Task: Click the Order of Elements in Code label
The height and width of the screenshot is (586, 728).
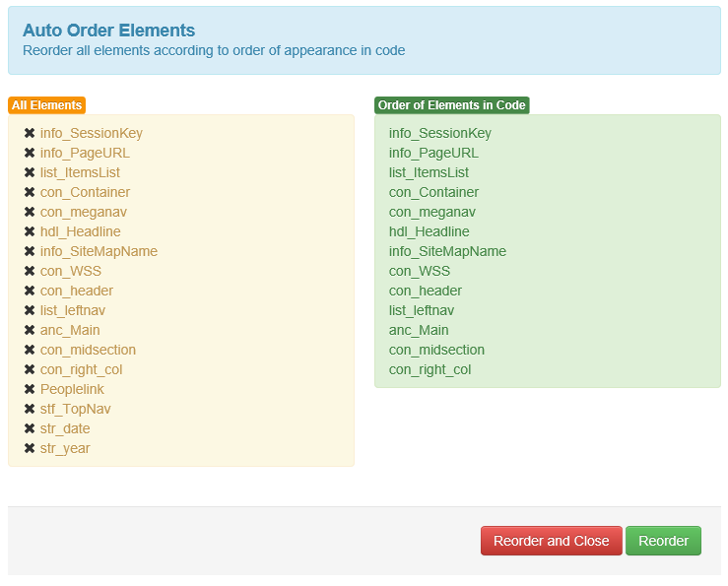Action: point(452,105)
